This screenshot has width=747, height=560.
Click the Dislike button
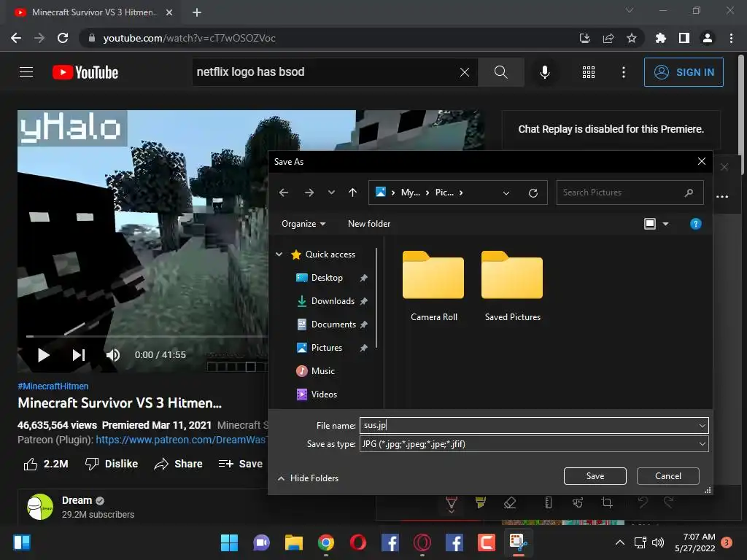[112, 464]
